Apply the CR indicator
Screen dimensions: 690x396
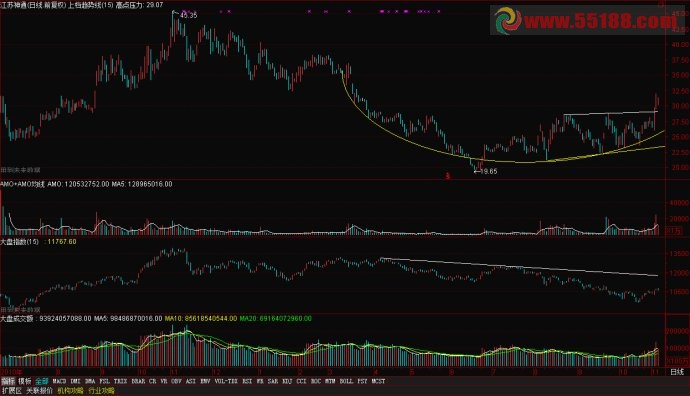pyautogui.click(x=152, y=381)
